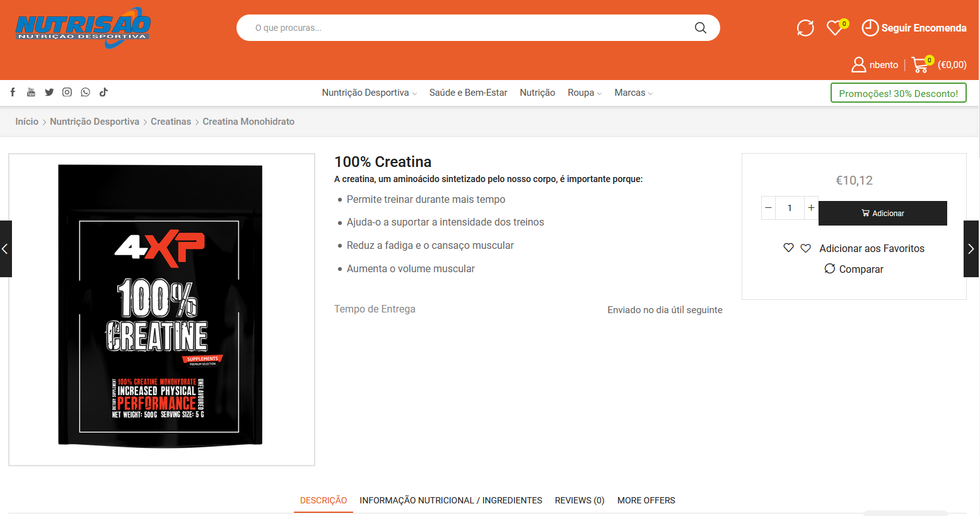Image resolution: width=980 pixels, height=516 pixels.
Task: Click the clock icon for order tracking
Action: [870, 28]
